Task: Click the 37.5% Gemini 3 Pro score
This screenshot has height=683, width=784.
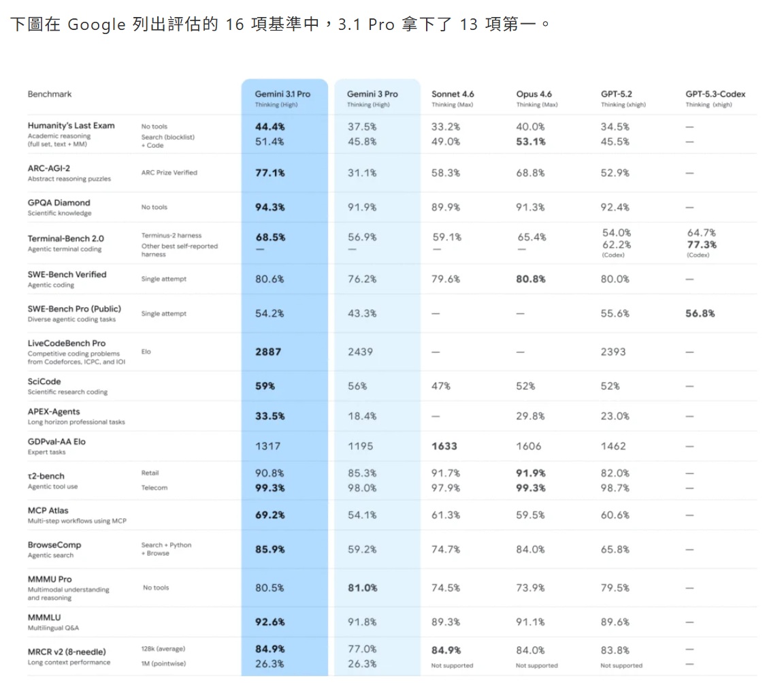Action: (x=362, y=127)
